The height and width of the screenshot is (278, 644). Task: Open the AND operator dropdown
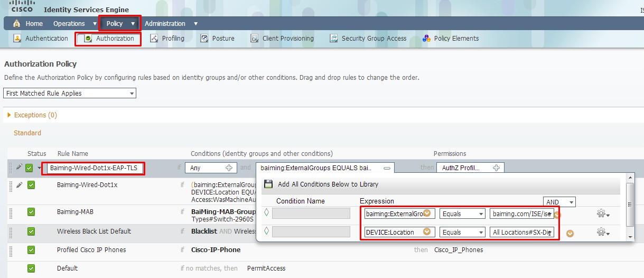559,202
